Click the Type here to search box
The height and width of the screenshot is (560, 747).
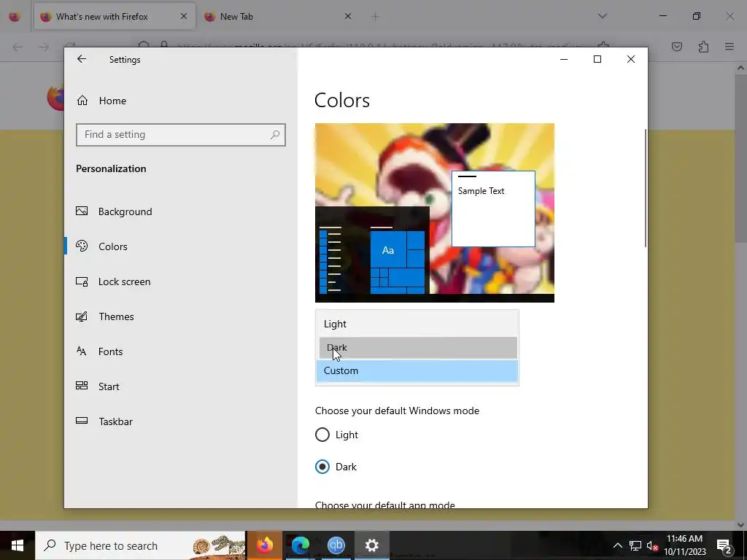pos(141,545)
